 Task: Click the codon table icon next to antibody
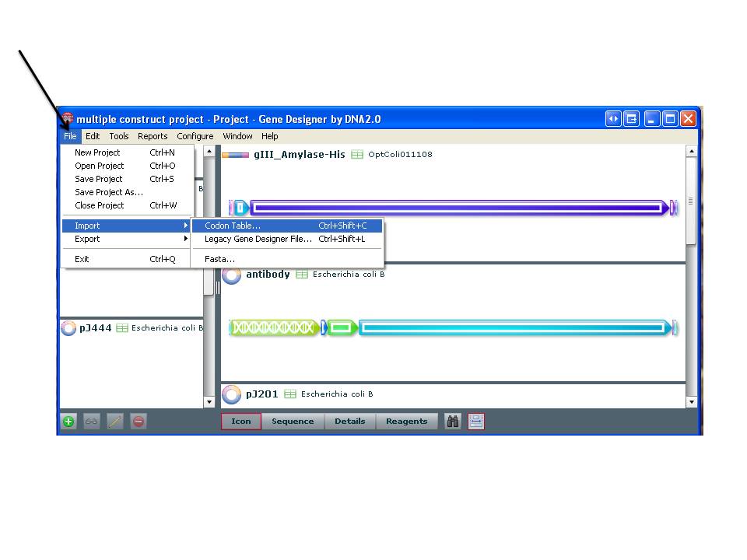click(x=302, y=275)
